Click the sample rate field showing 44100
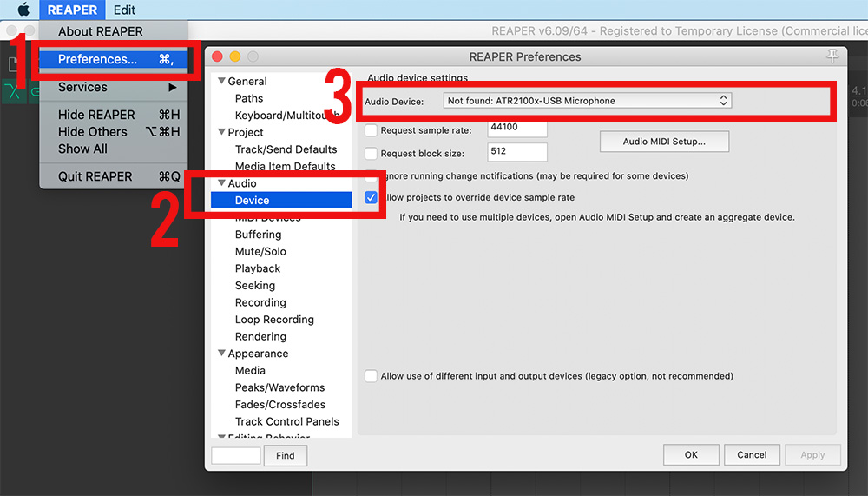 517,128
